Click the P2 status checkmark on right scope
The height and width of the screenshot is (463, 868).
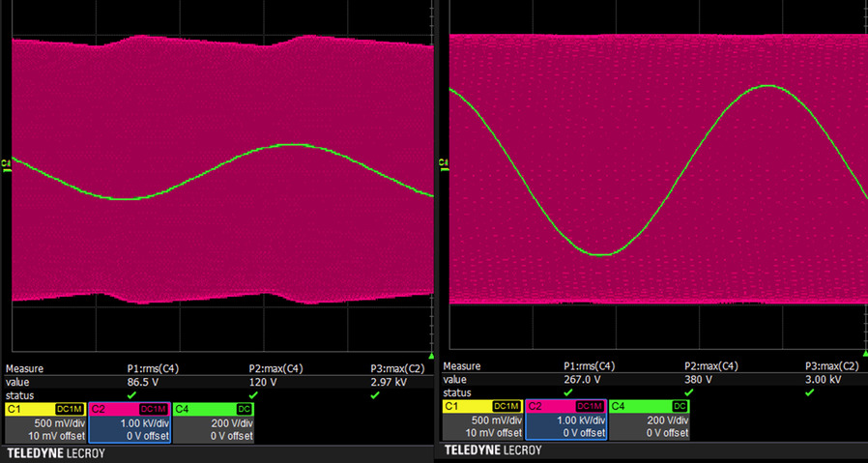689,392
